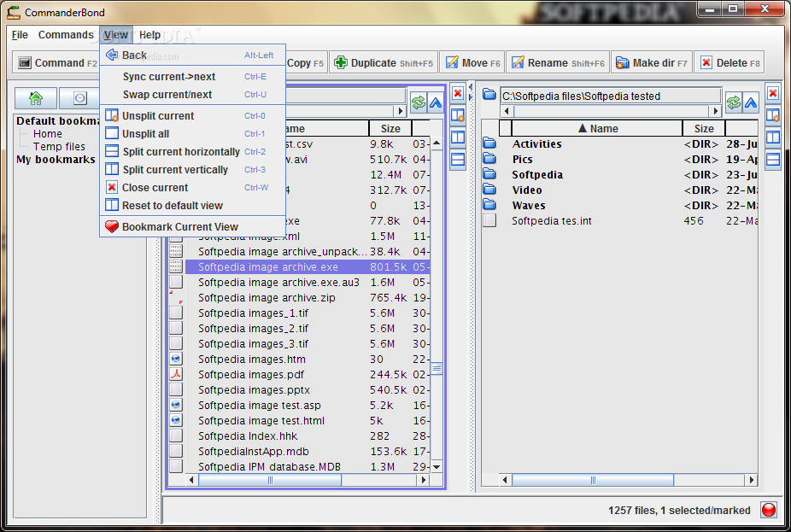The height and width of the screenshot is (532, 791).
Task: Close right panel with red X icon
Action: click(x=773, y=93)
